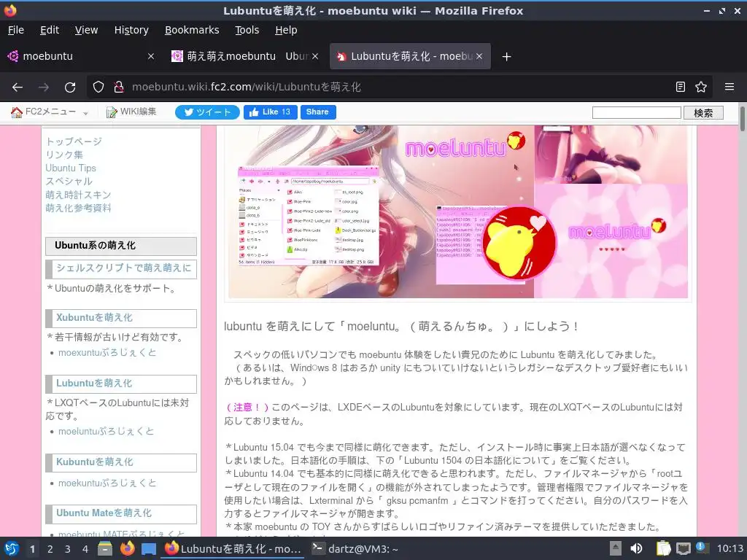This screenshot has height=560, width=747.
Task: Open the Tools menu
Action: [247, 30]
